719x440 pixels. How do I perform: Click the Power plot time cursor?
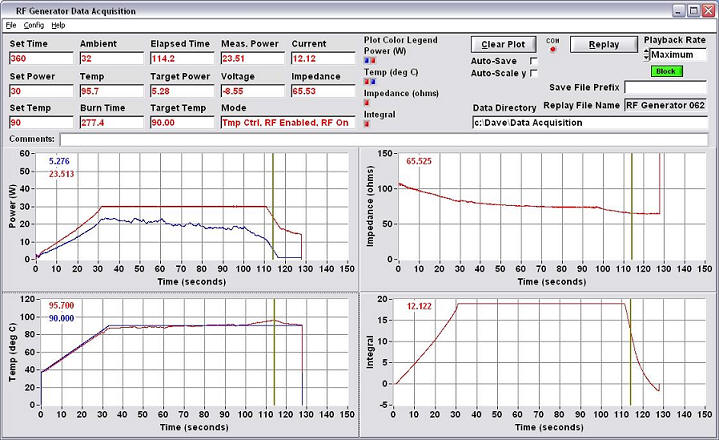tap(273, 206)
